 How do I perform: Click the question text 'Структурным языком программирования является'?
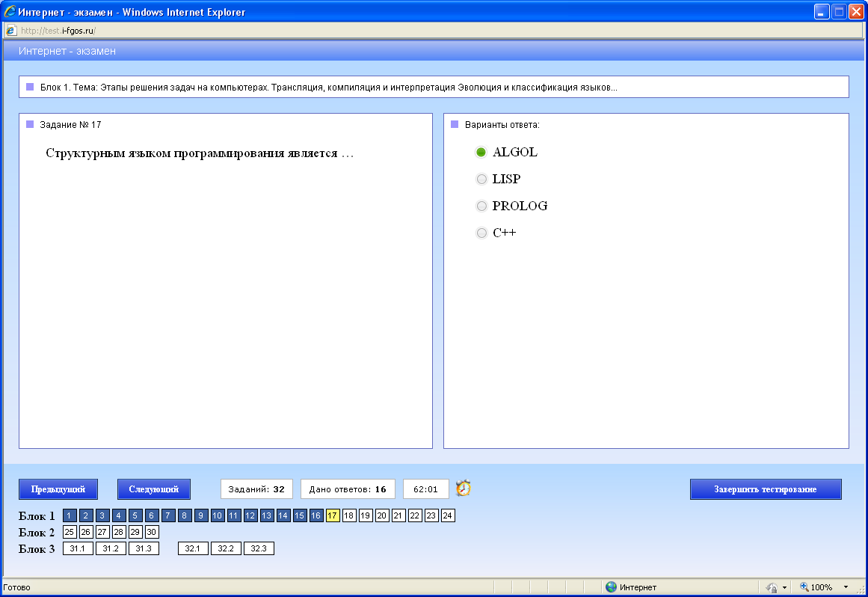click(x=191, y=153)
